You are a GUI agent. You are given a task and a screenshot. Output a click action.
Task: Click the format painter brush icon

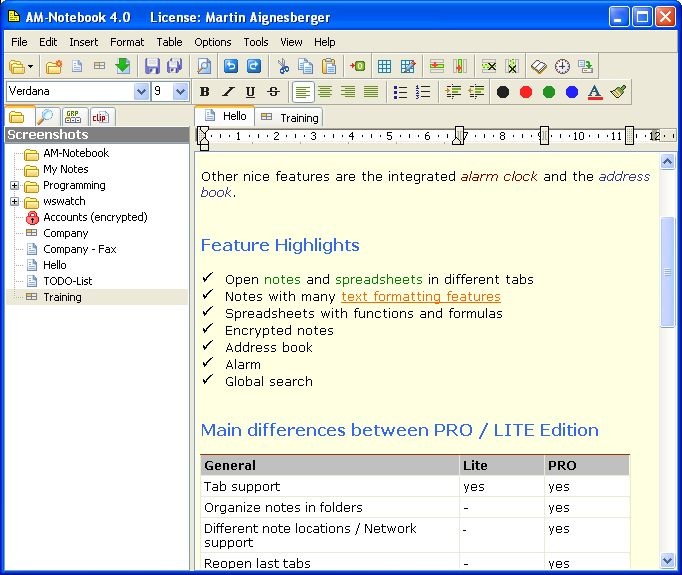[619, 92]
